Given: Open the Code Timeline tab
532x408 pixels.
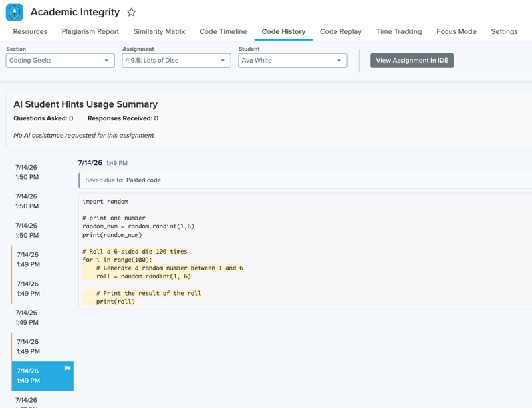Looking at the screenshot, I should click(223, 31).
